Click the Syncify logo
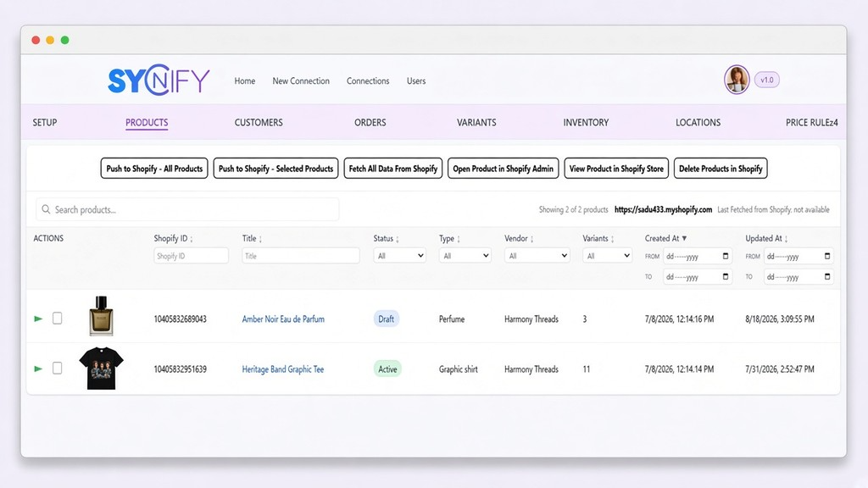The width and height of the screenshot is (868, 488). coord(159,80)
